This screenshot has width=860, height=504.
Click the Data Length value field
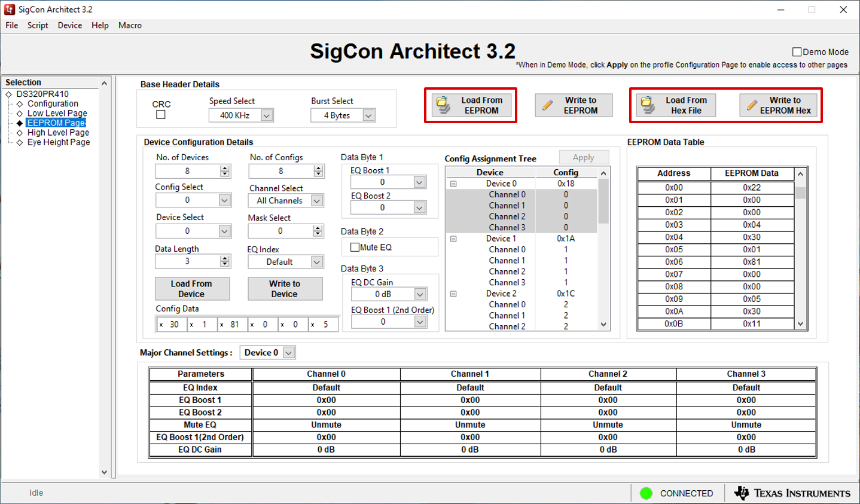tap(187, 261)
